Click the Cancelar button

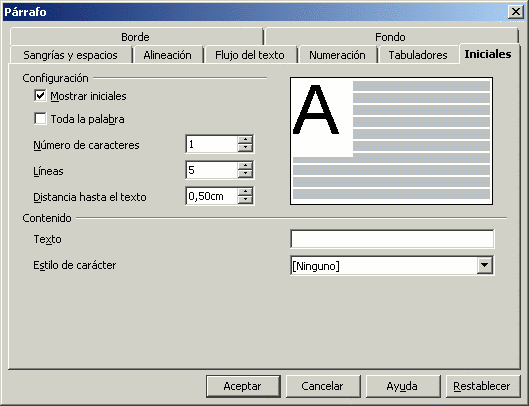coord(323,386)
